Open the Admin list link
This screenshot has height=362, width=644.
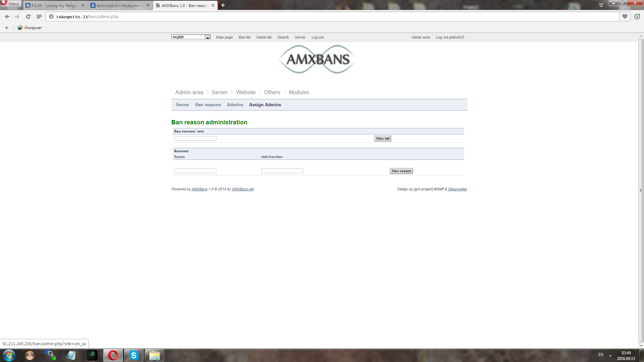point(264,37)
